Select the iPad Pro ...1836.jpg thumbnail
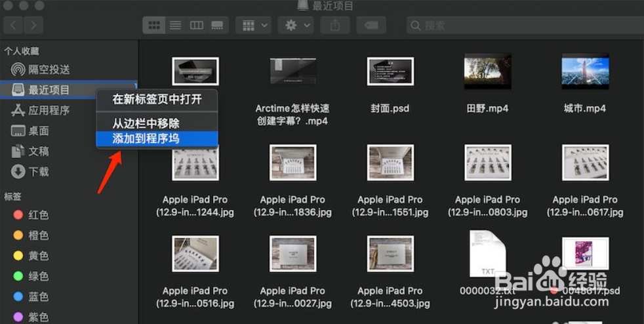644x324 pixels. click(293, 163)
